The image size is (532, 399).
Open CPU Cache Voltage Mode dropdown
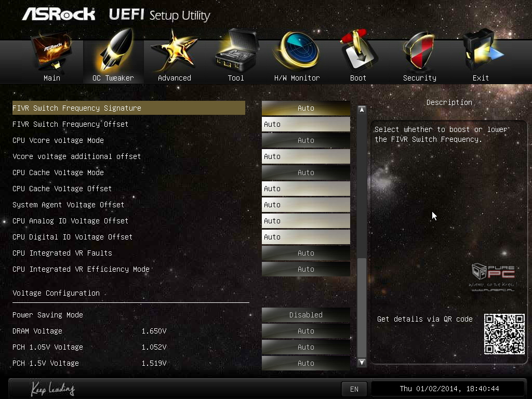coord(305,172)
